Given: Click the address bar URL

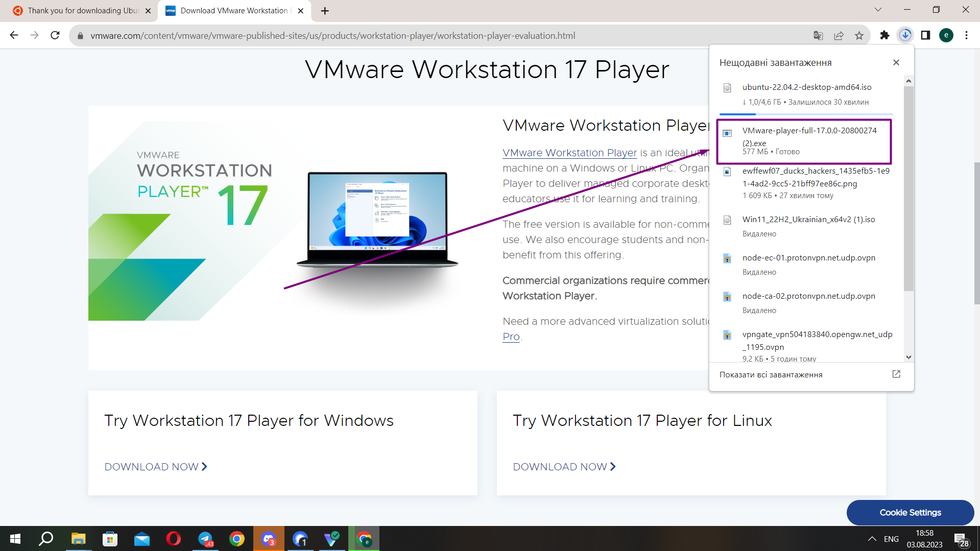Looking at the screenshot, I should (x=333, y=36).
